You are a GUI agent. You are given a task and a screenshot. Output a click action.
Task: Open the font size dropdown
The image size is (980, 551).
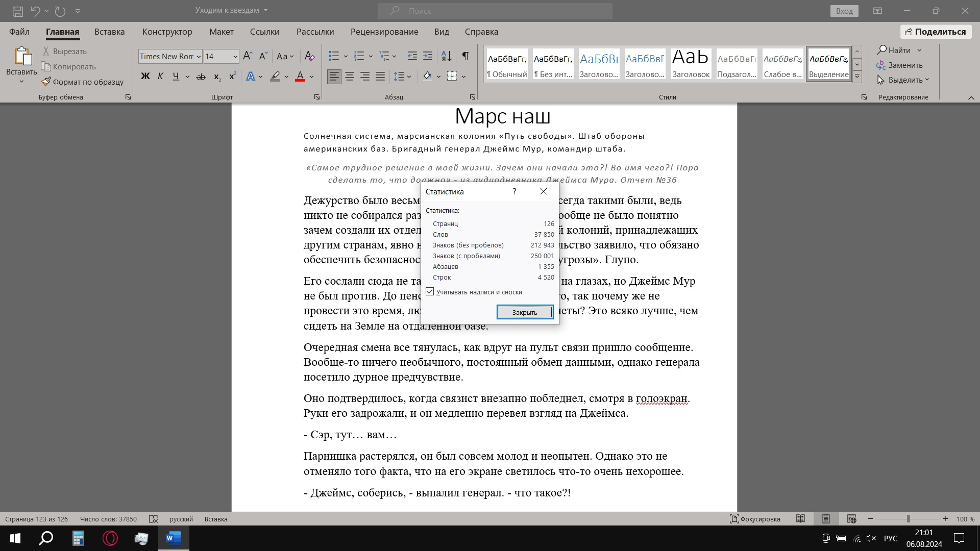[x=235, y=57]
